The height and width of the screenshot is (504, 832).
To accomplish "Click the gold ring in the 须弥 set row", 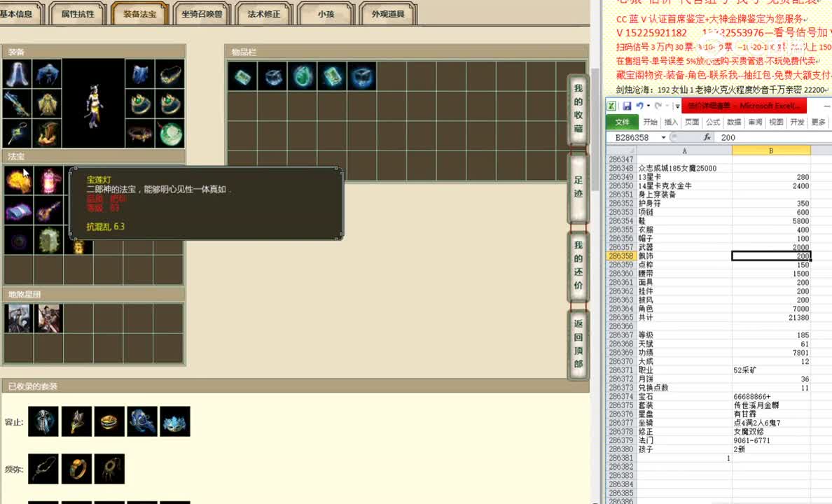I will (76, 469).
